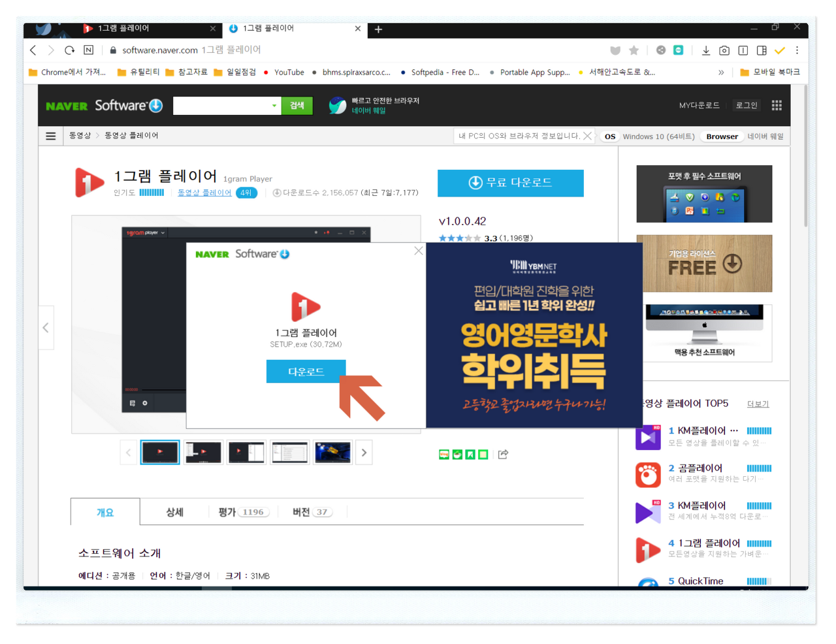This screenshot has height=644, width=836.
Task: Open the 포맷 후 필수 소프트웨어 banner
Action: tap(704, 194)
